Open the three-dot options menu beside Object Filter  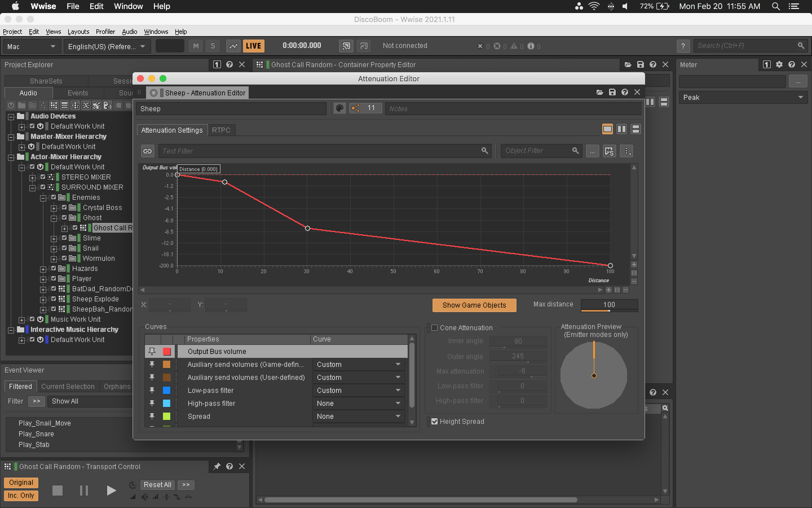pos(626,151)
